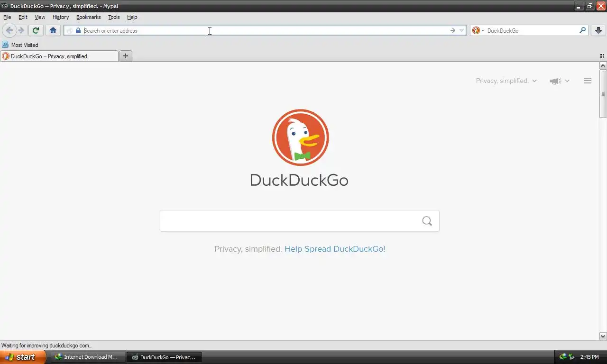607x364 pixels.
Task: Open the History menu
Action: pos(61,17)
